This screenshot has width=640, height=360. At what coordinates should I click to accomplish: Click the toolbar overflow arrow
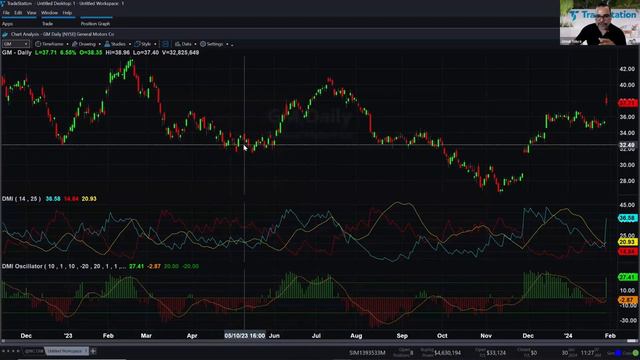tap(232, 44)
